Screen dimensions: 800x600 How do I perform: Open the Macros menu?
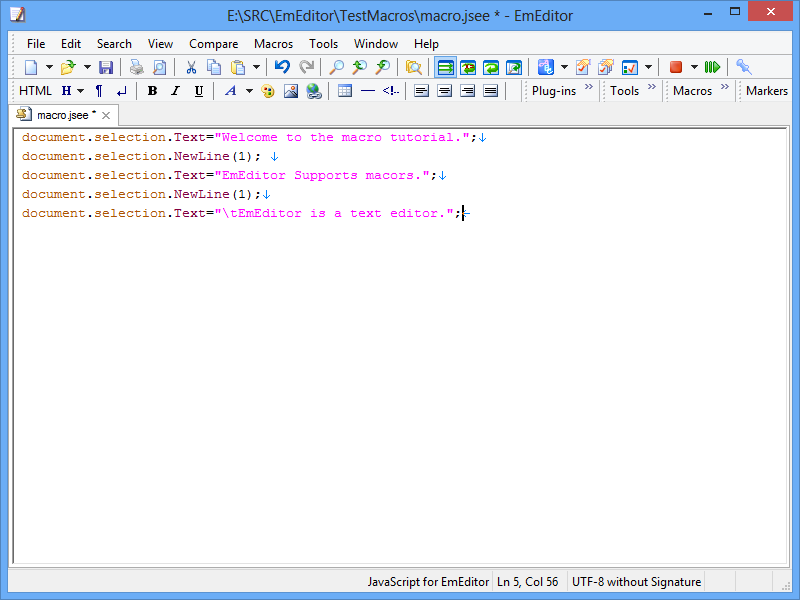coord(273,44)
